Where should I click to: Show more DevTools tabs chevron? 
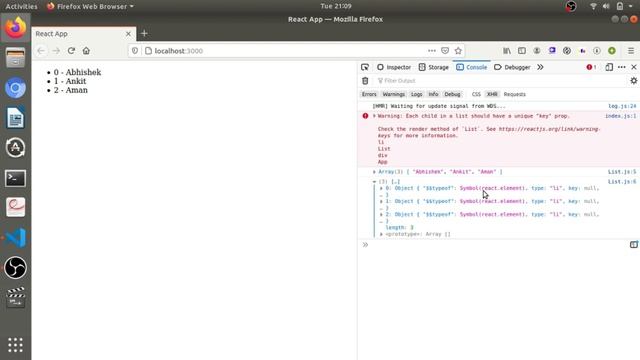pos(540,67)
